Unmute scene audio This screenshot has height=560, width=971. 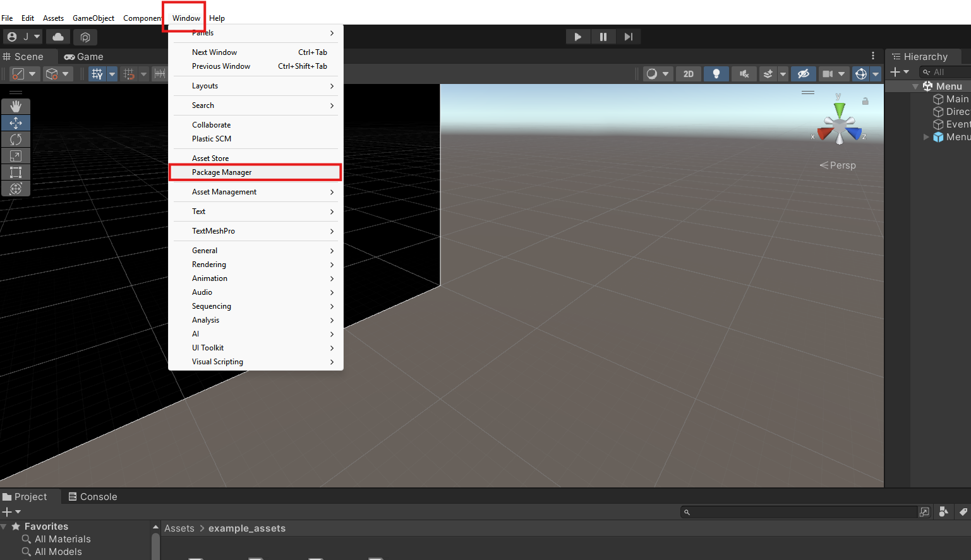pos(744,74)
